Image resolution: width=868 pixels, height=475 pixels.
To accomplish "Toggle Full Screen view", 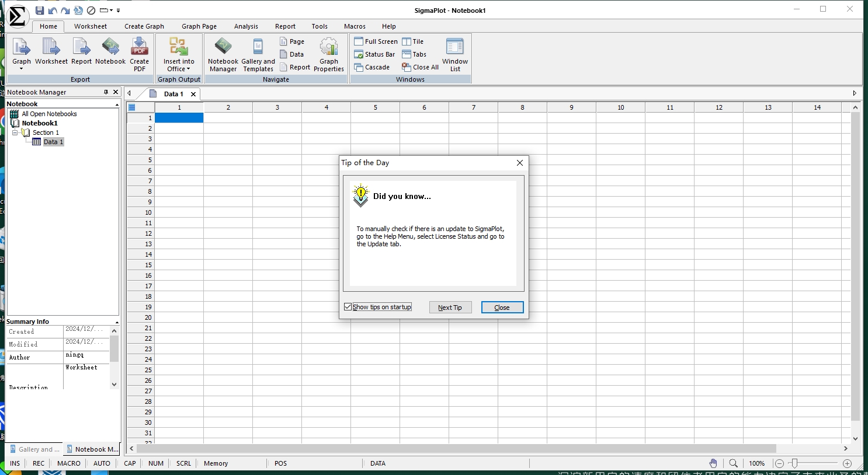I will (376, 41).
